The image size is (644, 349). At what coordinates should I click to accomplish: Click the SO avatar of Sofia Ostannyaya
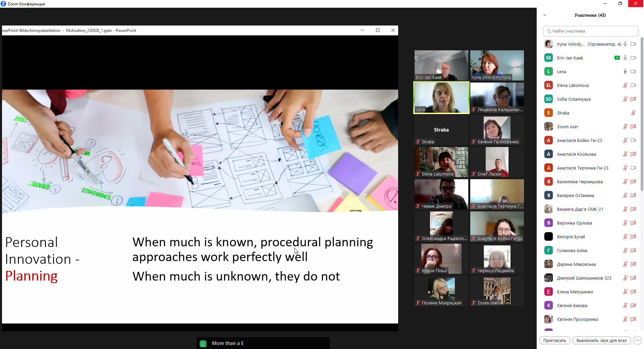click(x=548, y=99)
